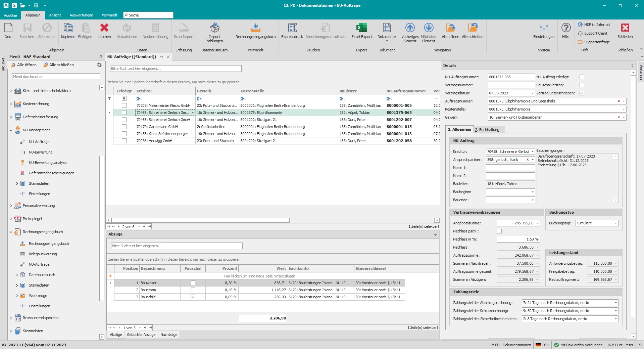Go to Nächstes Element
Image resolution: width=644 pixels, height=349 pixels.
pos(429,28)
